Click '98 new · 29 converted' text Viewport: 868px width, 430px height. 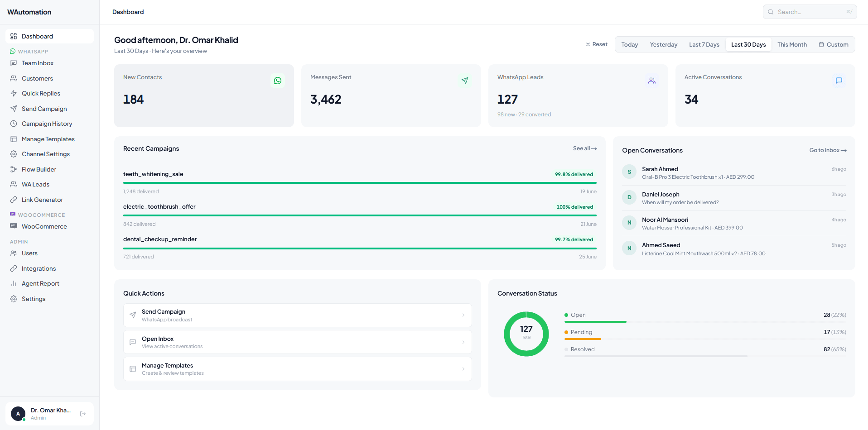[524, 115]
